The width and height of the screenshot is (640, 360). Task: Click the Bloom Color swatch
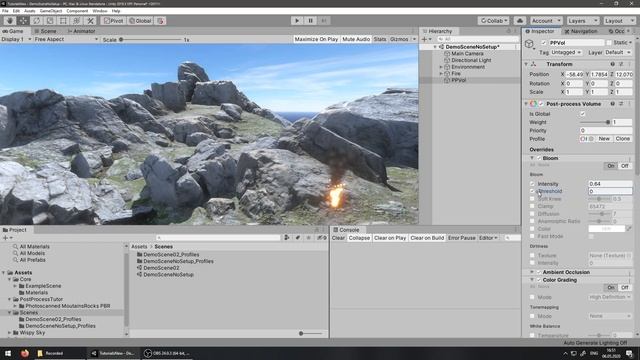click(607, 229)
